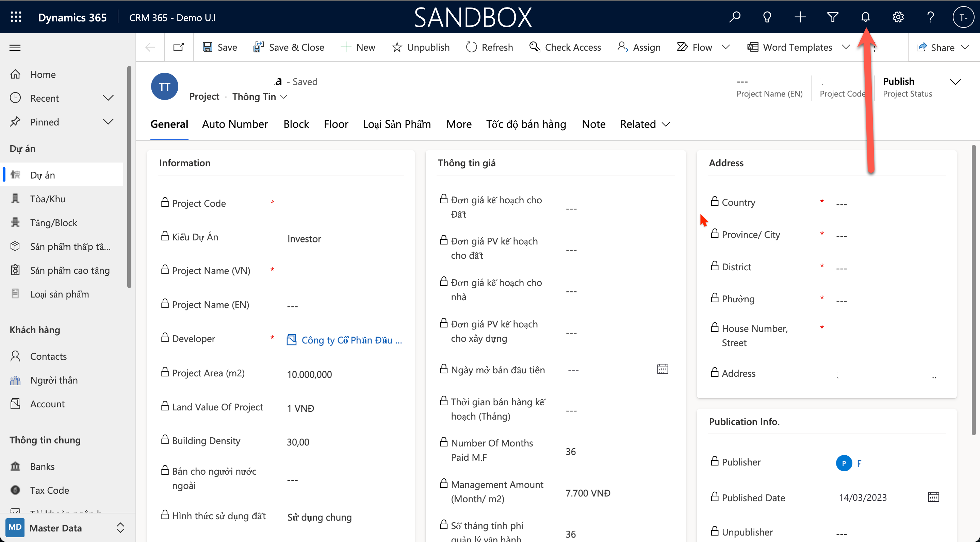Click the search magnifier icon
The image size is (980, 542).
tap(735, 17)
